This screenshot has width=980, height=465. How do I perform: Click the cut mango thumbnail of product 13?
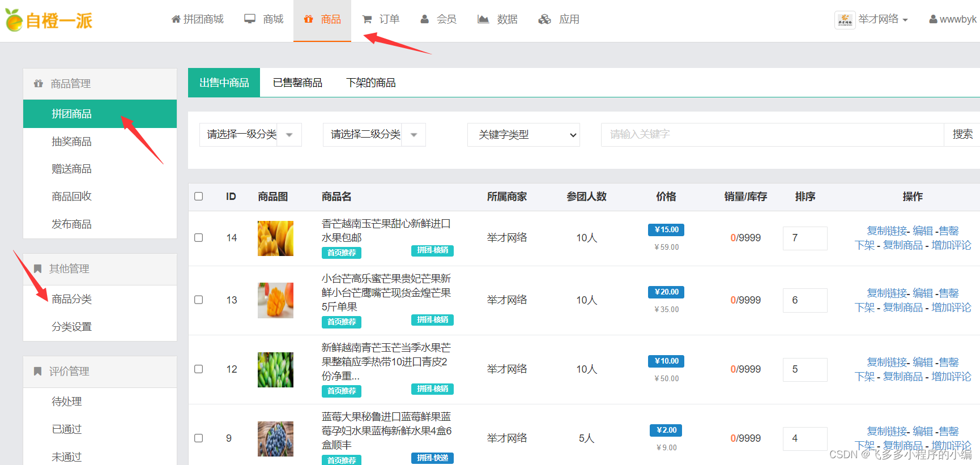(275, 300)
